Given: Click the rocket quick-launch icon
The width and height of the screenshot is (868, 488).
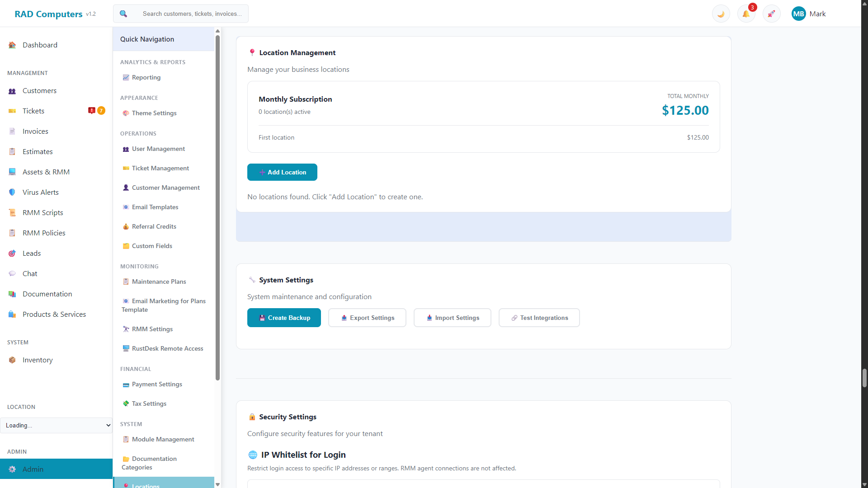Looking at the screenshot, I should (x=771, y=14).
